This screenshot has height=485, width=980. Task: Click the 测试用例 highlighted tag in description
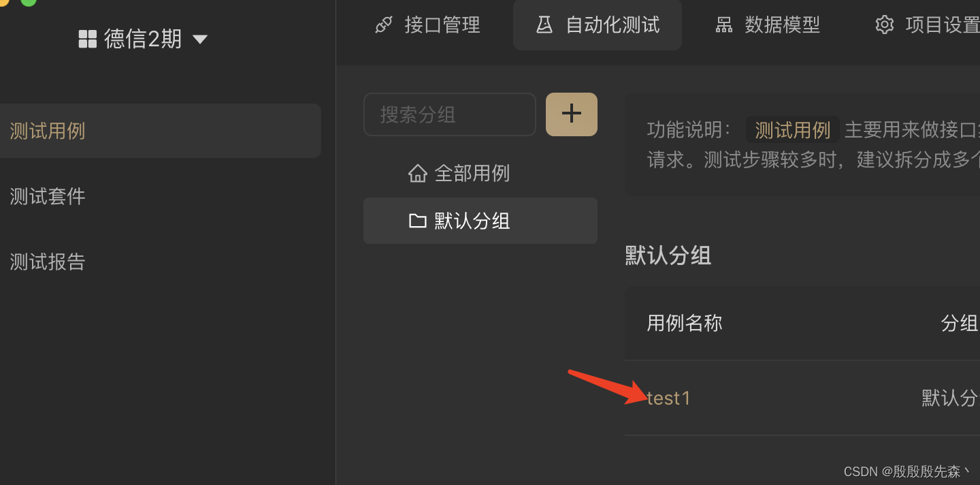[793, 129]
